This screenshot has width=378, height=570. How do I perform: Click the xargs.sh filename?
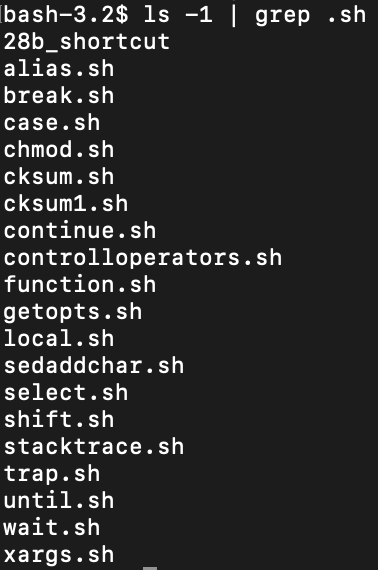click(59, 555)
